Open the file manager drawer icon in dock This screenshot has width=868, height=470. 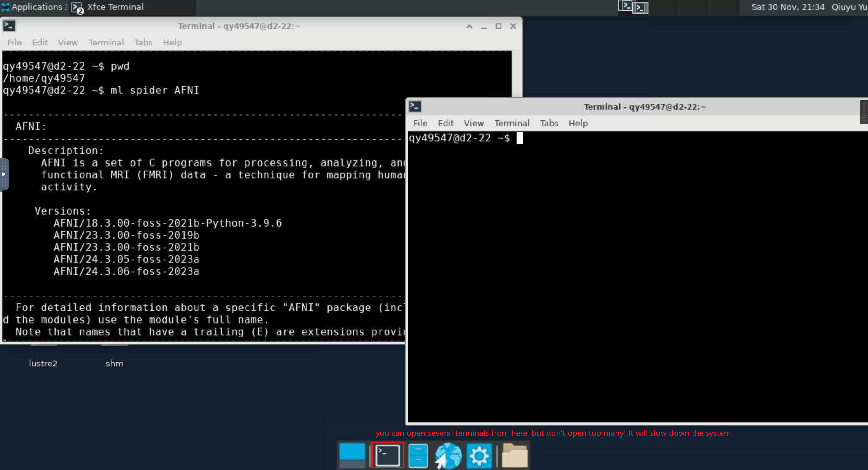tap(418, 455)
